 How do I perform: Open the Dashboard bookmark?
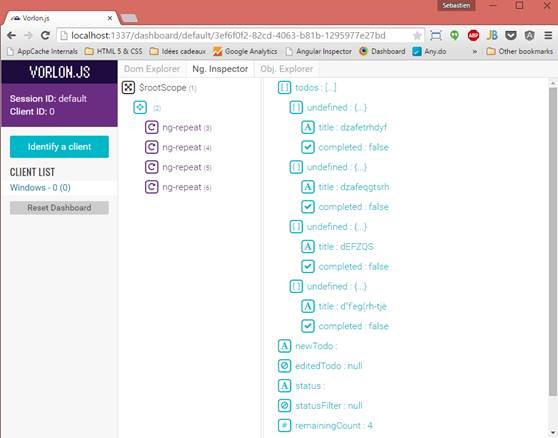pyautogui.click(x=382, y=52)
